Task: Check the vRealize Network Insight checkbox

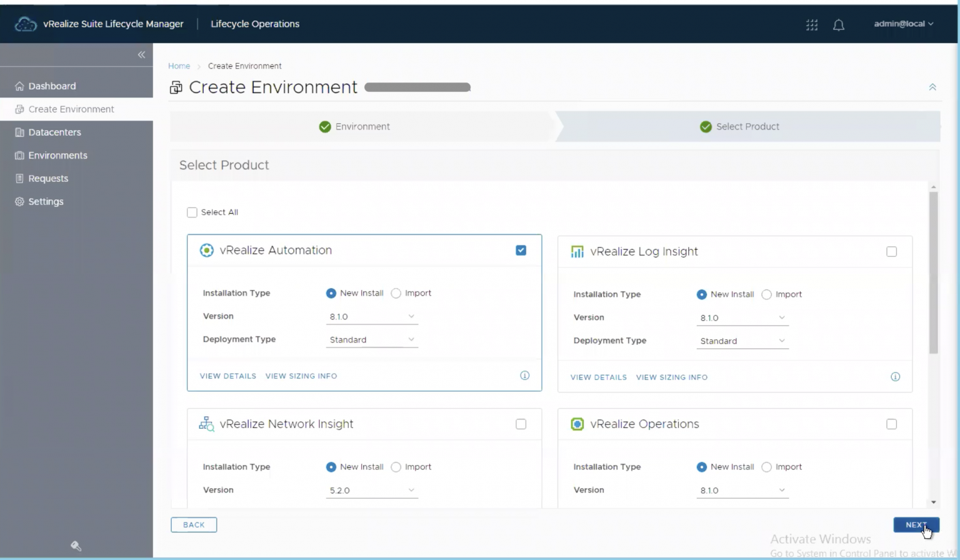Action: (521, 424)
